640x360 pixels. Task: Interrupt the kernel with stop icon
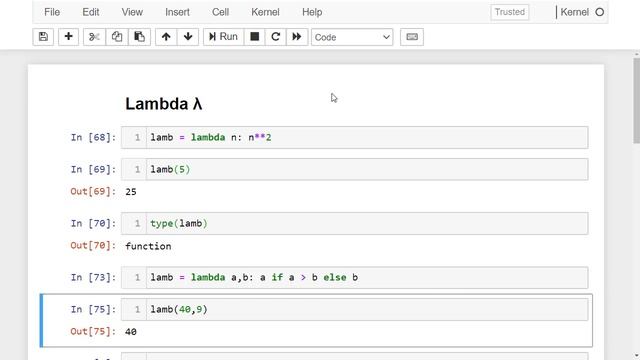pyautogui.click(x=254, y=37)
